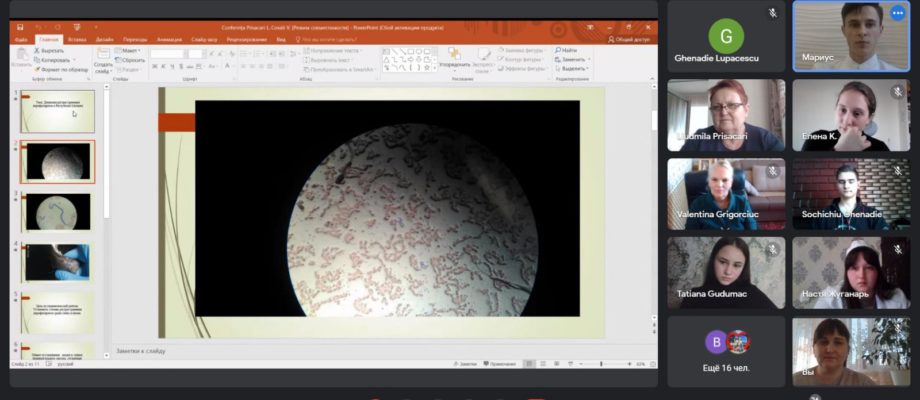Screen dimensions: 920x400
Task: Click Копировать copy button in ribbon
Action: [52, 60]
